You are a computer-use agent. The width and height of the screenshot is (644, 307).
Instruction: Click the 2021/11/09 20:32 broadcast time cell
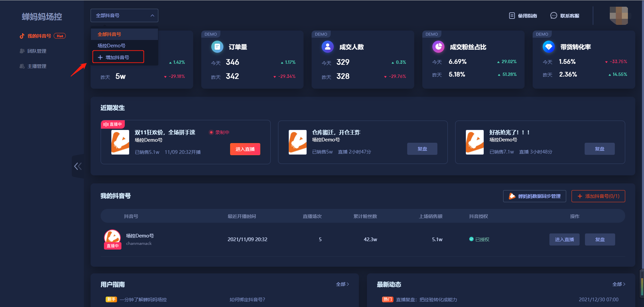click(x=248, y=239)
